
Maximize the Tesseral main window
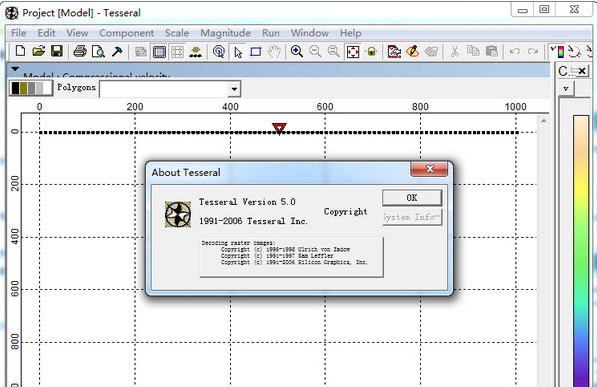[544, 10]
